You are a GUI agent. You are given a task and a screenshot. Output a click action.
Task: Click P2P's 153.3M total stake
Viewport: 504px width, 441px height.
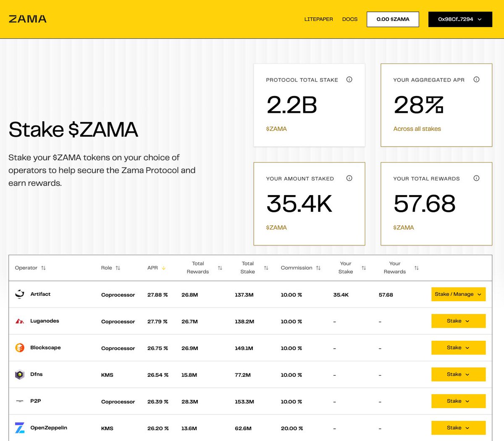click(244, 402)
